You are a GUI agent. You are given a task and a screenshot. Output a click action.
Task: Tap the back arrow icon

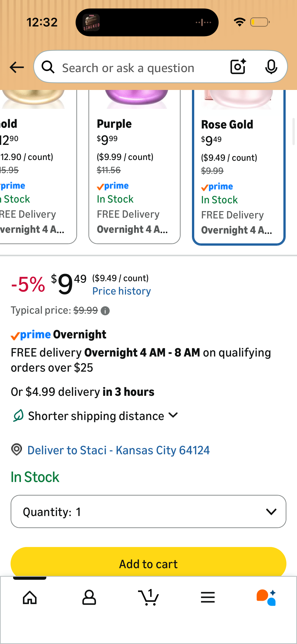[17, 67]
